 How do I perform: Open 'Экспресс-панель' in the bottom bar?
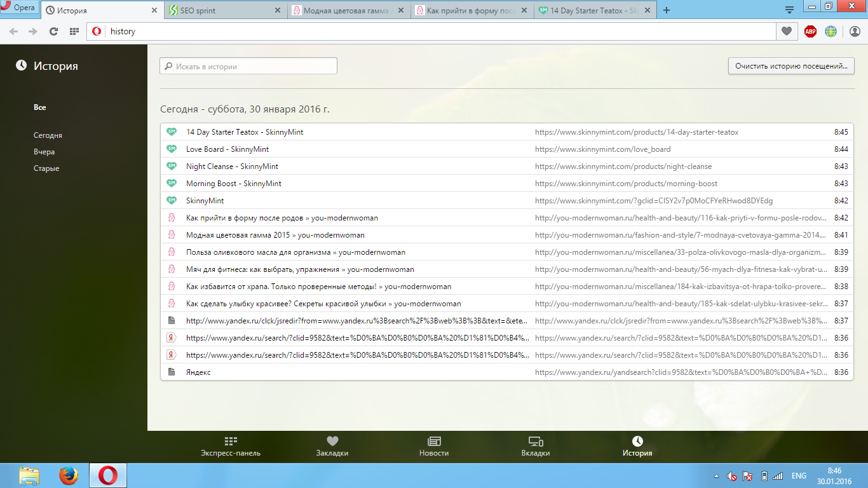tap(231, 447)
